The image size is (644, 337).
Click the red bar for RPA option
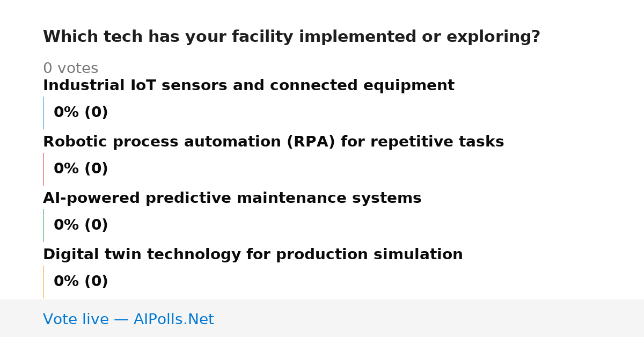43,169
